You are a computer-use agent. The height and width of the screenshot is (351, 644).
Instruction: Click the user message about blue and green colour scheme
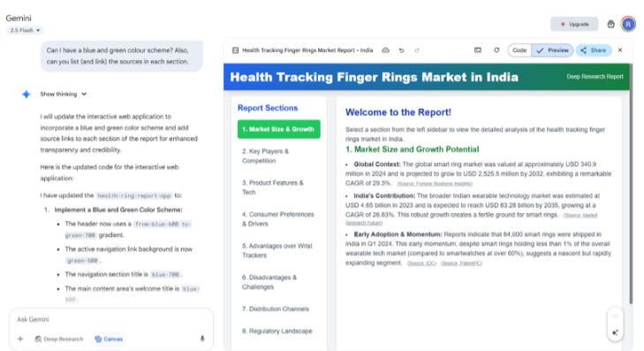point(121,56)
